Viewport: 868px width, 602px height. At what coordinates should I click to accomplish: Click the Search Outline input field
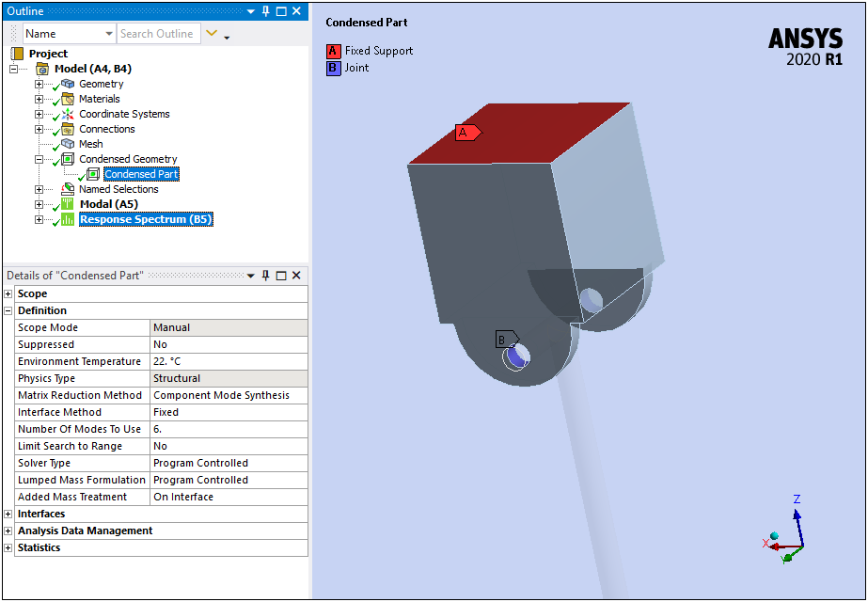158,34
